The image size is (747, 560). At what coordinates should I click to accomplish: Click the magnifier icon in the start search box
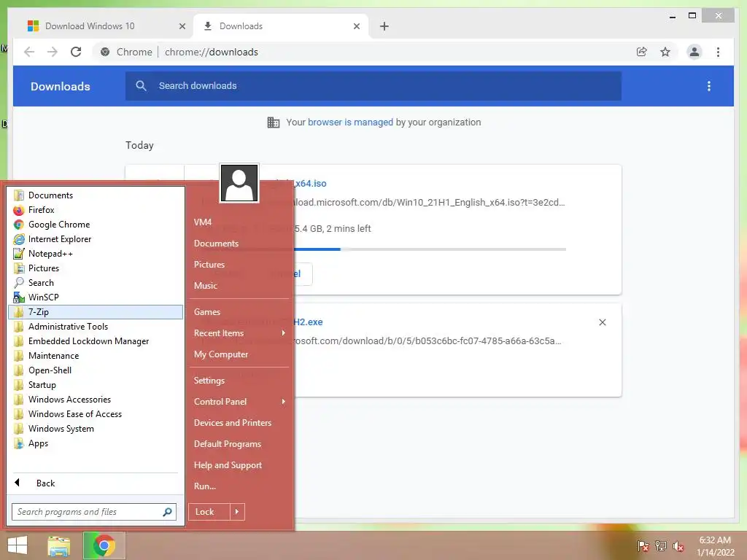(x=167, y=512)
